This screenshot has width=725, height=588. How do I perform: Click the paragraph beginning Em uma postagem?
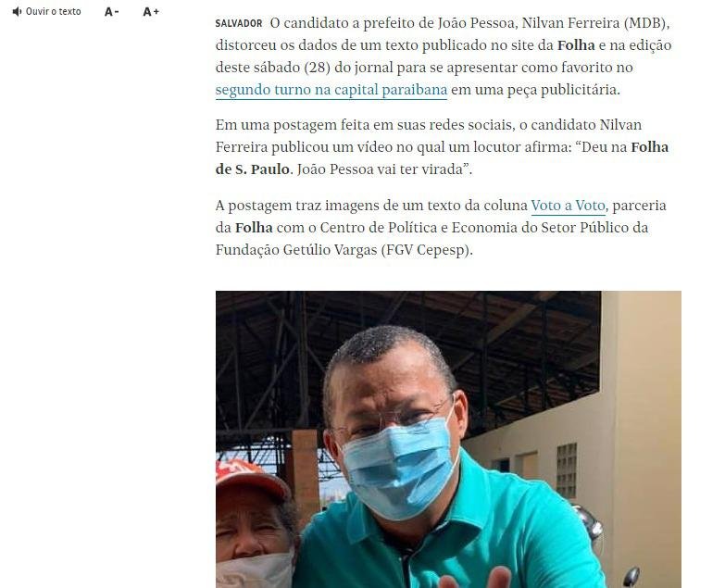point(442,147)
